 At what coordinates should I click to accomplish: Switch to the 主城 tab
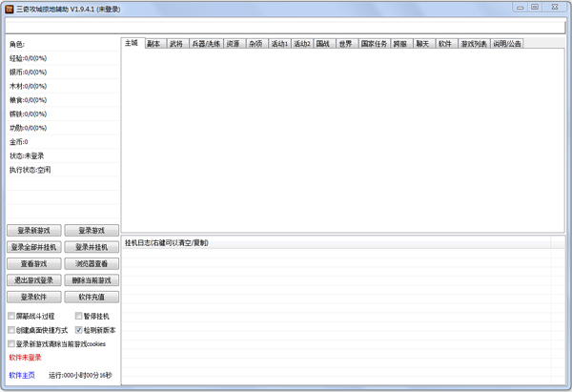click(133, 43)
